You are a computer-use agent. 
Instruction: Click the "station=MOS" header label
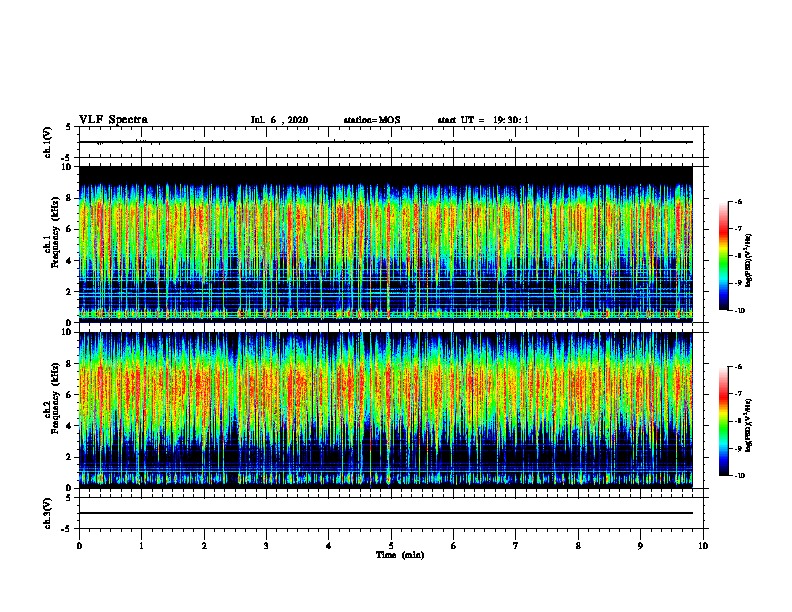372,120
